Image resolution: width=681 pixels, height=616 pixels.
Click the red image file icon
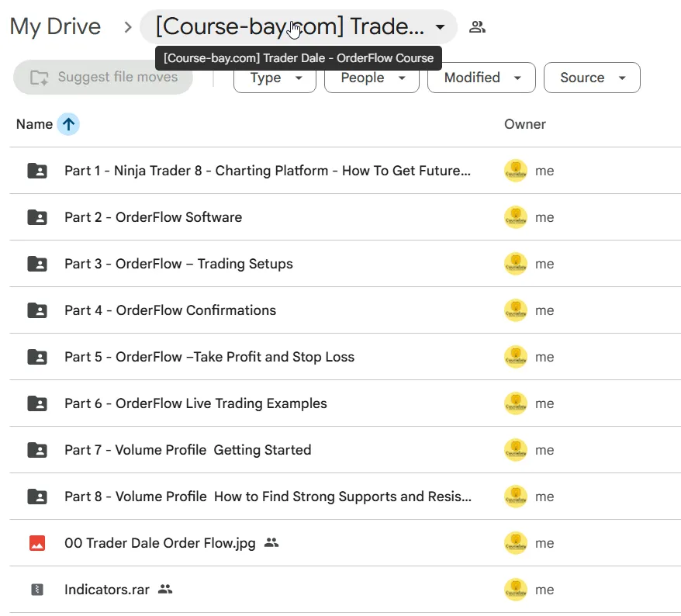37,543
